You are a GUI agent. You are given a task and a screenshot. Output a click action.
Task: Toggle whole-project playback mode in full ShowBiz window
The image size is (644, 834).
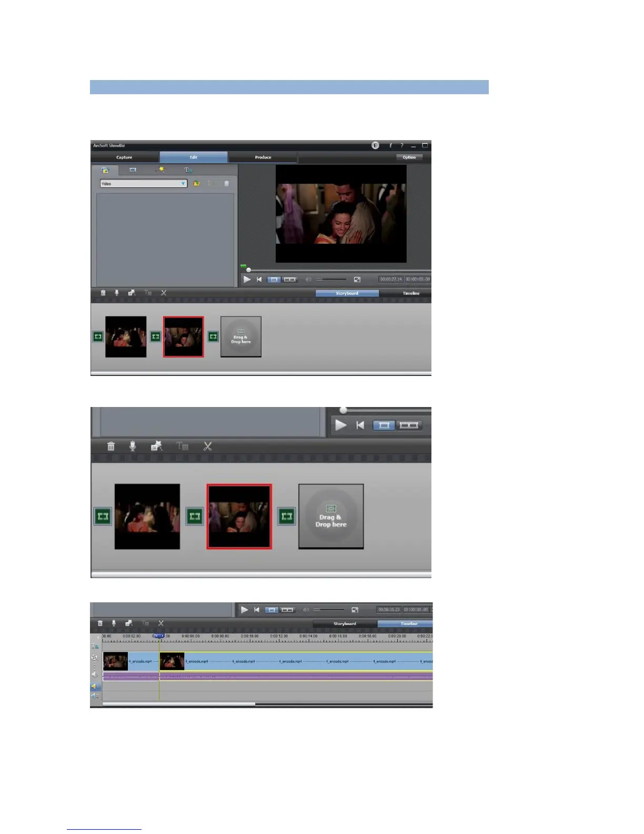290,280
